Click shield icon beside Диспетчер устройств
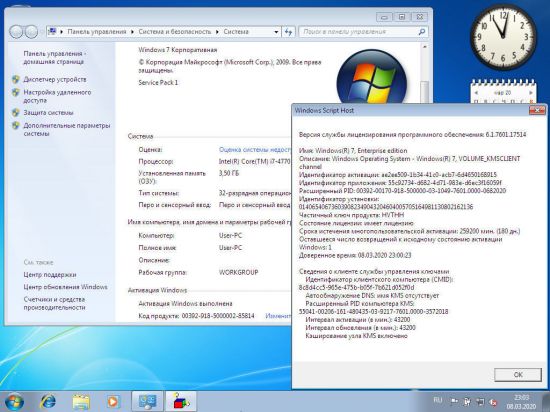 pyautogui.click(x=16, y=80)
